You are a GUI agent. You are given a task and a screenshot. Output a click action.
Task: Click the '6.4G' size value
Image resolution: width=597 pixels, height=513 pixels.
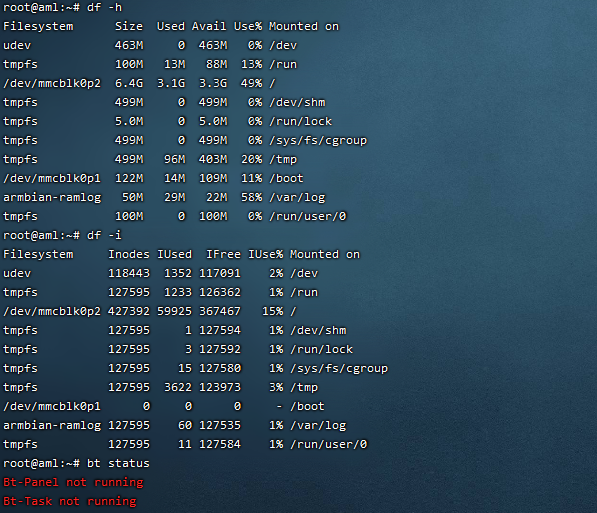click(x=129, y=83)
